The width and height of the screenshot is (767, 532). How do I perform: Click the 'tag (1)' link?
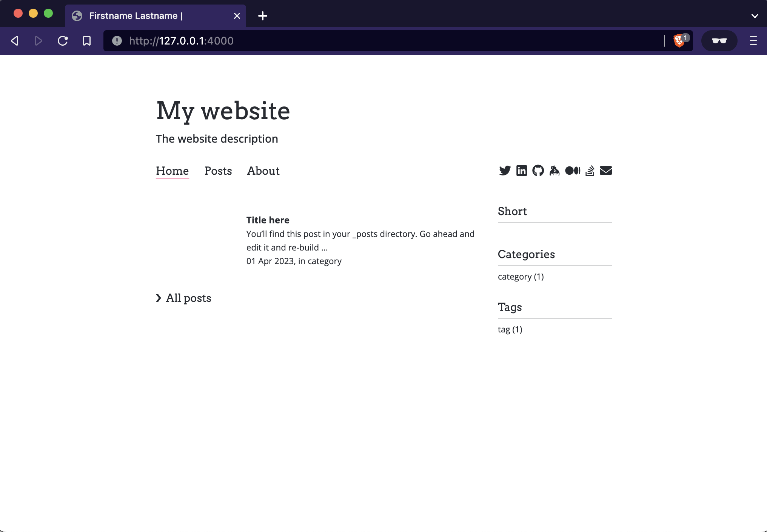(x=510, y=329)
